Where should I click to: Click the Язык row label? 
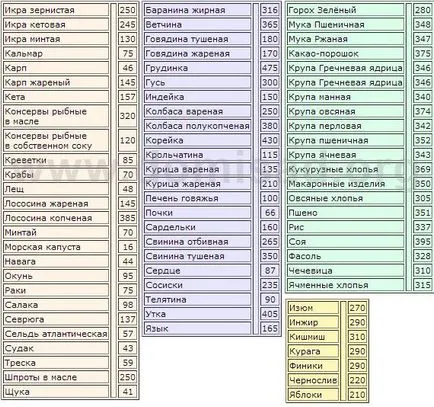coord(197,328)
